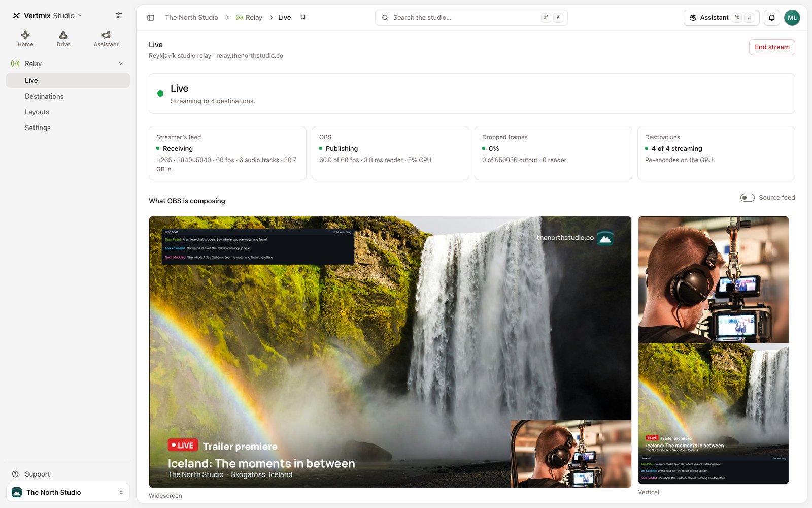The image size is (812, 508).
Task: Open Layouts in the sidebar
Action: (68, 112)
